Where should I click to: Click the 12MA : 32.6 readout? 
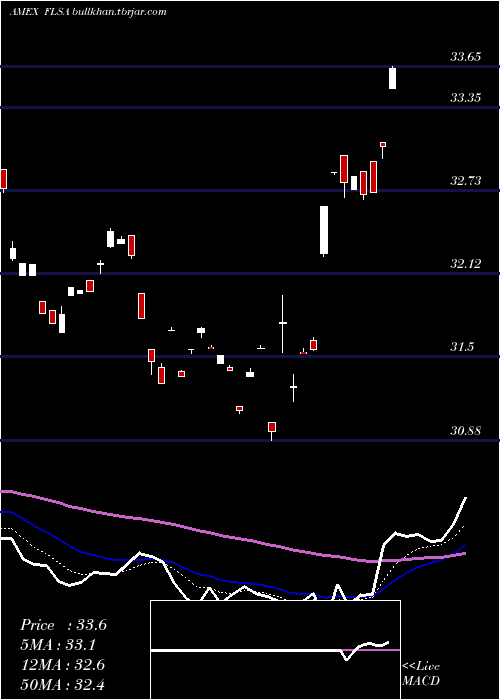[63, 665]
